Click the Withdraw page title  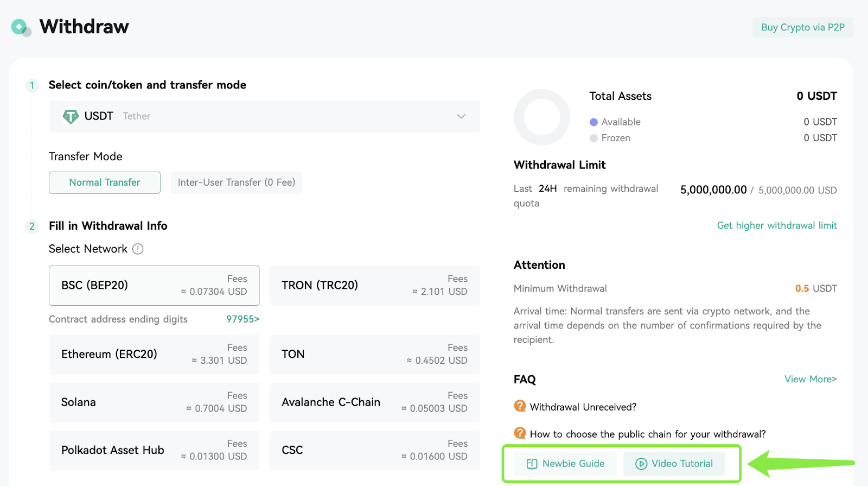(x=84, y=27)
